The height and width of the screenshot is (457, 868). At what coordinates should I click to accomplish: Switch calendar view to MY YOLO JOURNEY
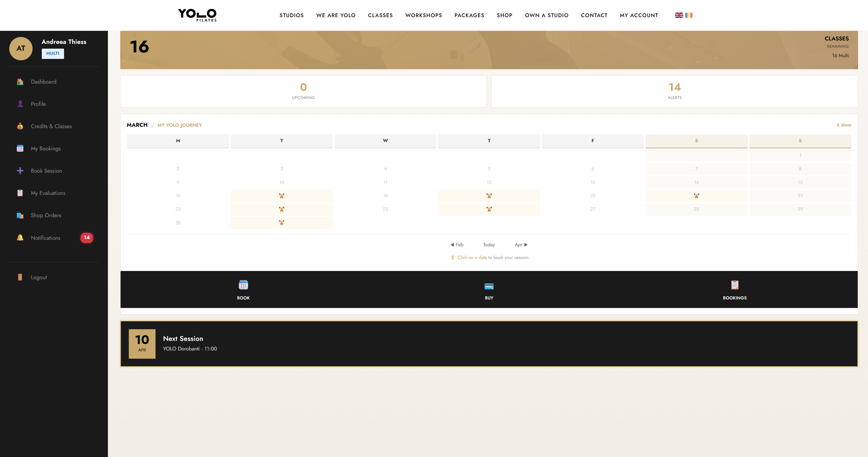(x=179, y=125)
